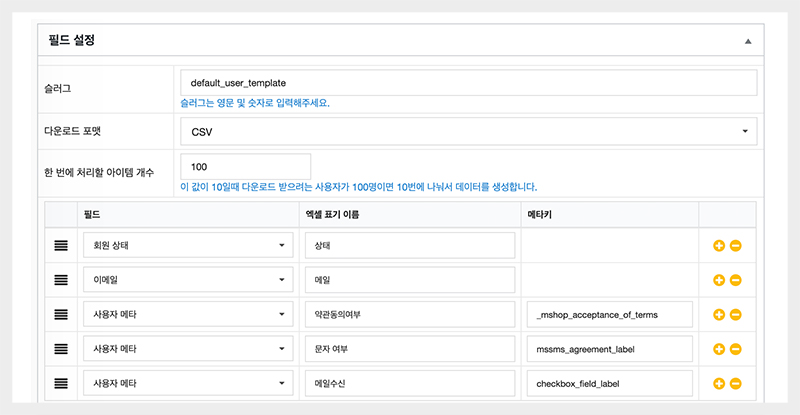
Task: Grab the drag handle of the 회원 상태 row
Action: coord(61,246)
